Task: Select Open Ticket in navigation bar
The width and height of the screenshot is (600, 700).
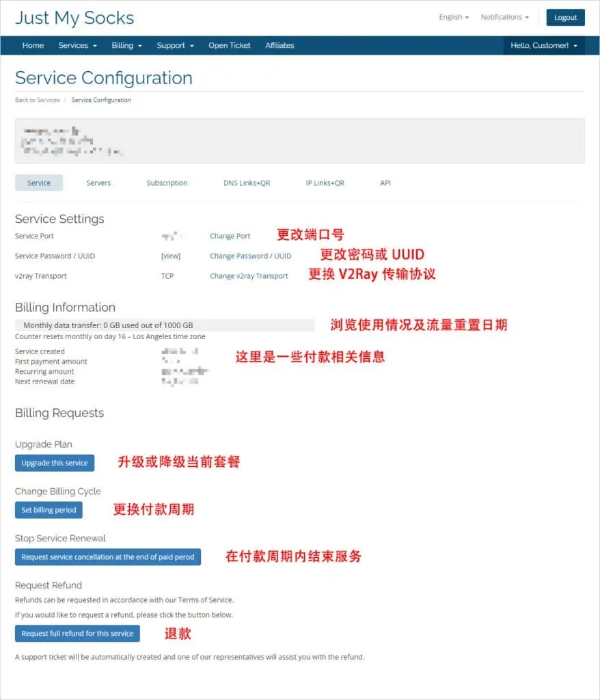Action: pyautogui.click(x=229, y=46)
